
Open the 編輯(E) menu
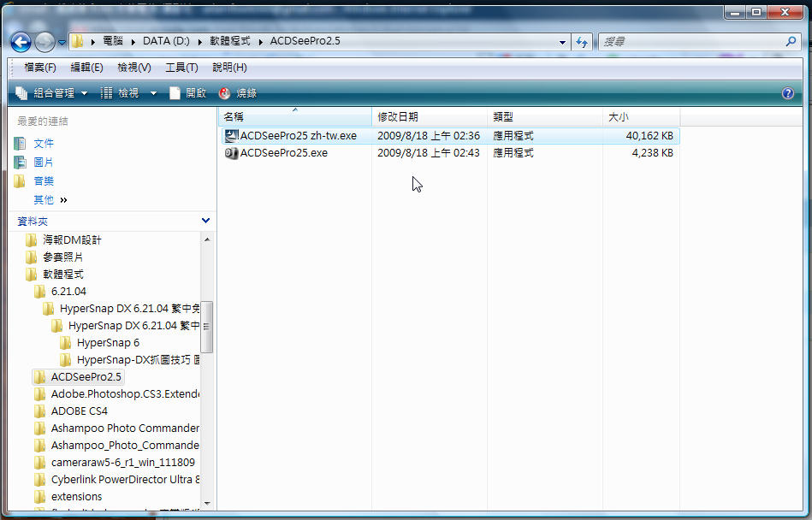click(x=86, y=68)
